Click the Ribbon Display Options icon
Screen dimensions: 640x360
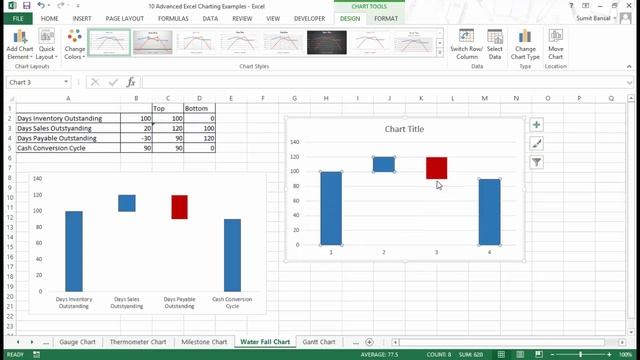(586, 6)
